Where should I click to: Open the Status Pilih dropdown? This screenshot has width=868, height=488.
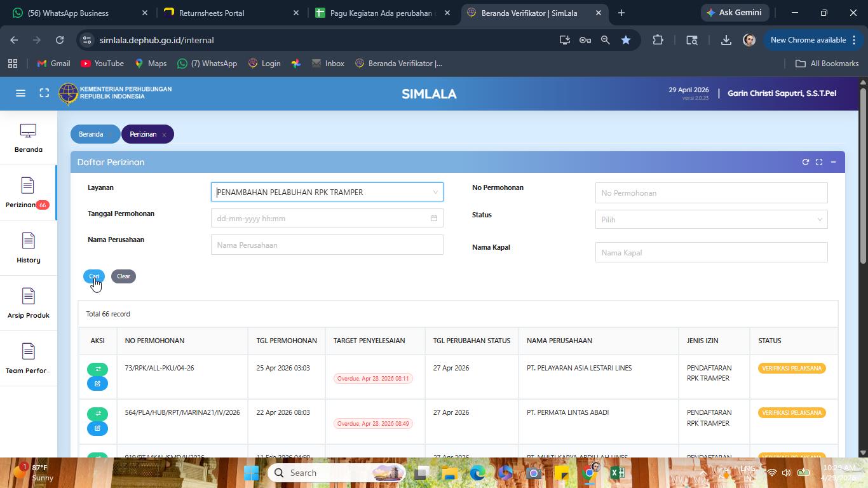pyautogui.click(x=711, y=219)
